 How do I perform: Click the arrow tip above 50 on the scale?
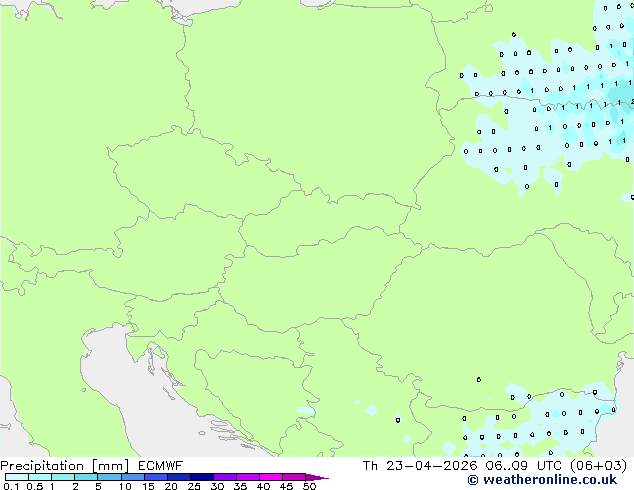tap(317, 478)
